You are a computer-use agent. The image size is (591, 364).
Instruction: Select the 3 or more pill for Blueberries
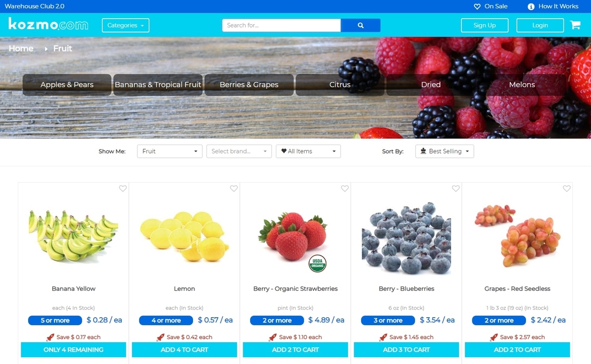point(388,320)
